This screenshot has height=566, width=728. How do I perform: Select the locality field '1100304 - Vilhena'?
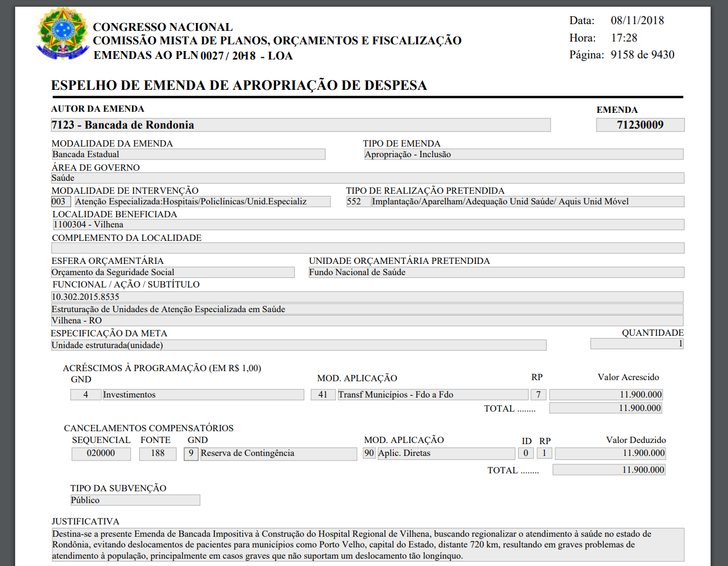point(367,225)
